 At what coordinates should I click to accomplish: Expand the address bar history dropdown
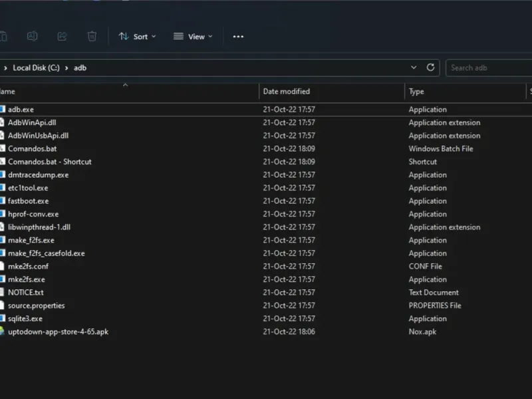coord(414,68)
